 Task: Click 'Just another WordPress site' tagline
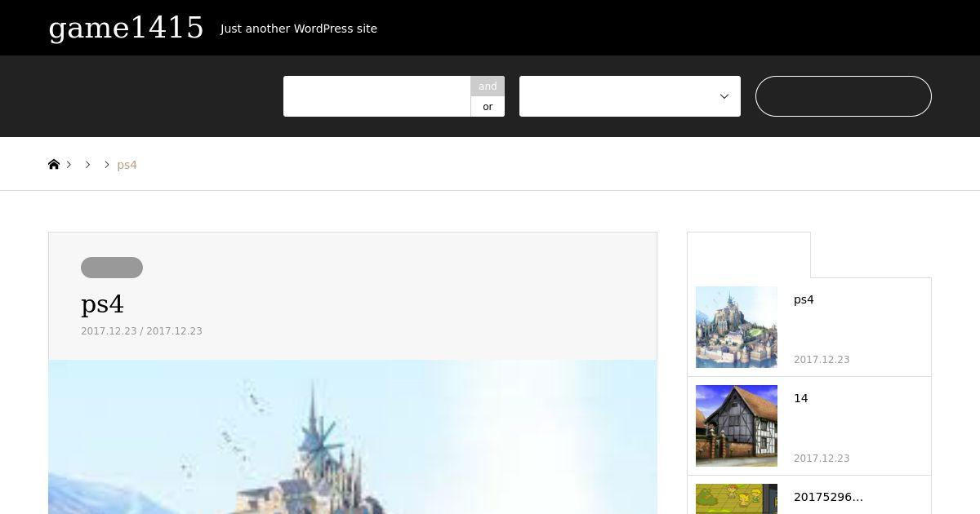pyautogui.click(x=299, y=29)
